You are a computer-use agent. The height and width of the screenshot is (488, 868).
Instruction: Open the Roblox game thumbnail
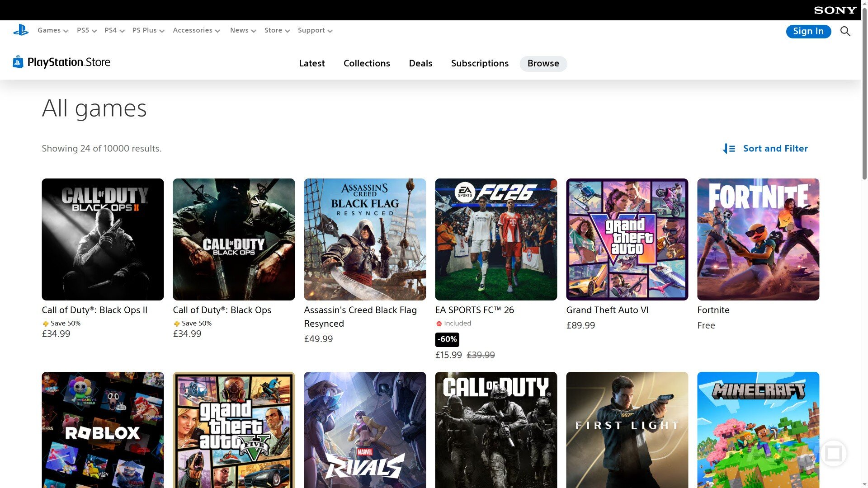(x=103, y=430)
